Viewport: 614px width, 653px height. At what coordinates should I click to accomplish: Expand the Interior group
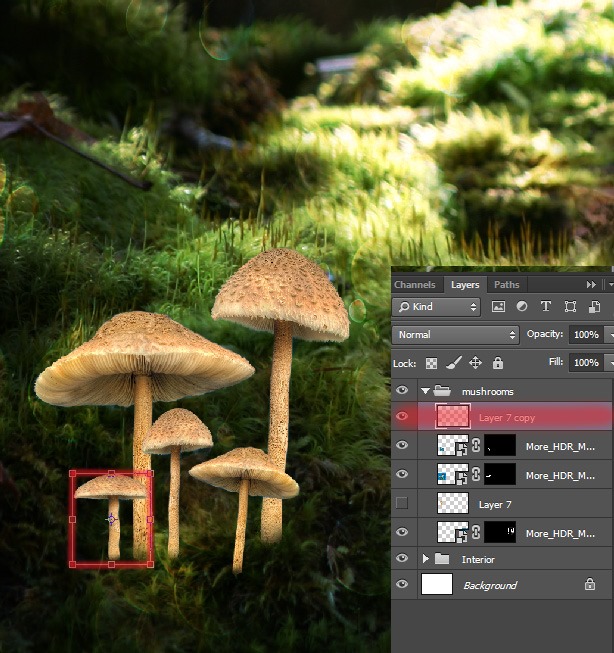[x=425, y=558]
